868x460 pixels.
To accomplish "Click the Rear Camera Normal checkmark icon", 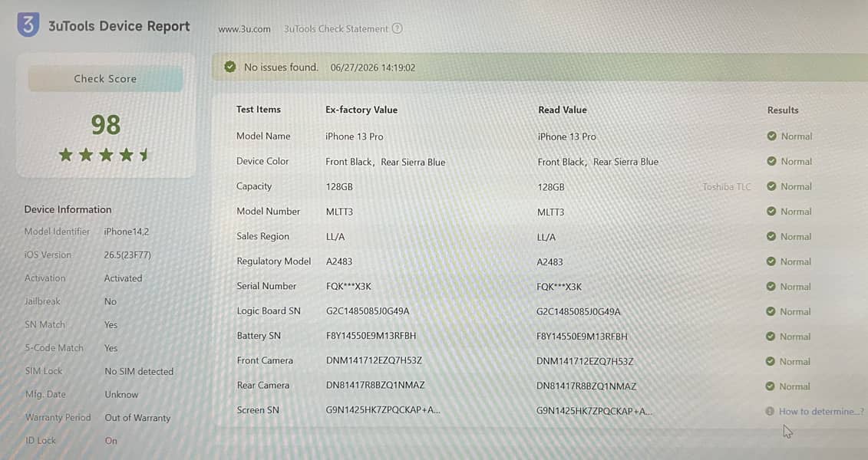I will tap(770, 386).
